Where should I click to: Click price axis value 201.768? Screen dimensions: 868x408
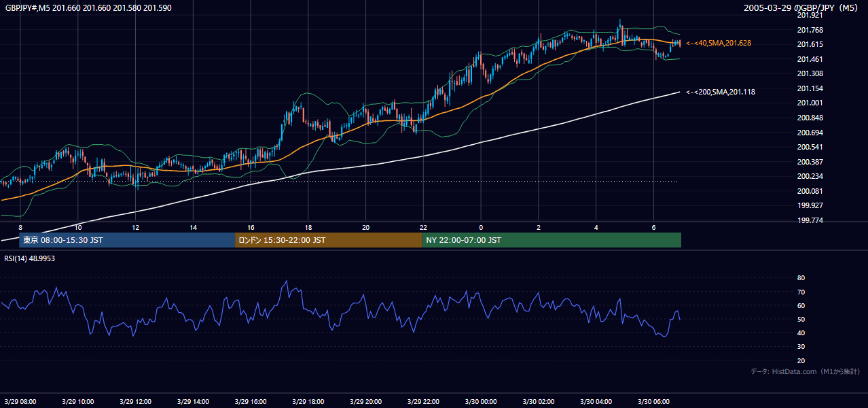(810, 30)
